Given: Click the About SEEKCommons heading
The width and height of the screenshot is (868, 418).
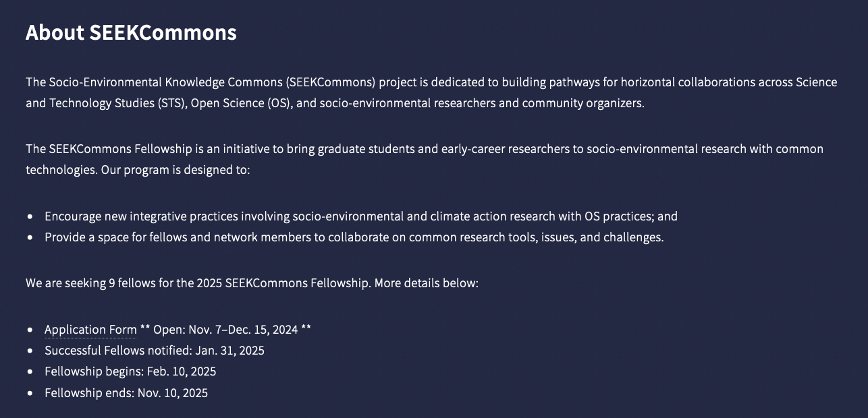Looking at the screenshot, I should point(131,32).
